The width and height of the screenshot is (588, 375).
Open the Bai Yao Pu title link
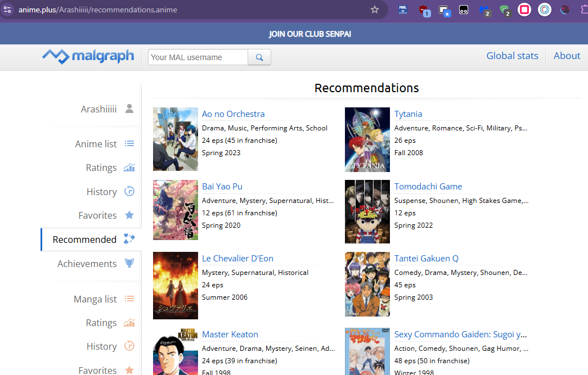coord(222,186)
